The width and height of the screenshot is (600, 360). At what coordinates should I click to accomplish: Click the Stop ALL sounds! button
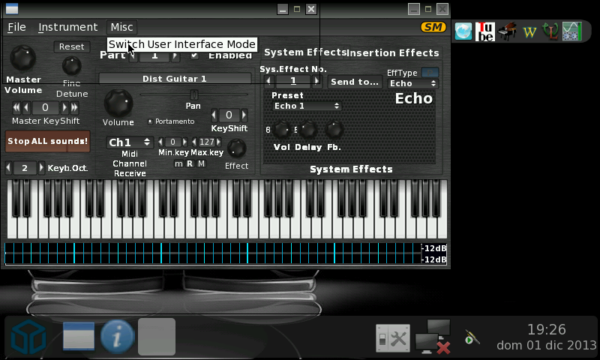pos(48,141)
